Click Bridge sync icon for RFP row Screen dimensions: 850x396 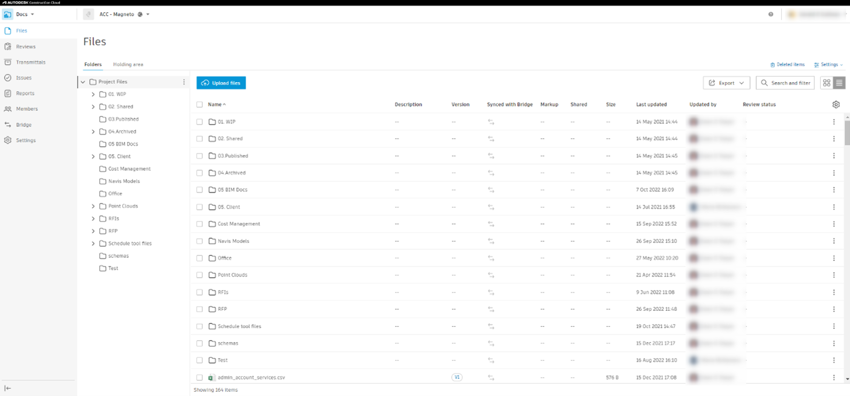[x=491, y=309]
